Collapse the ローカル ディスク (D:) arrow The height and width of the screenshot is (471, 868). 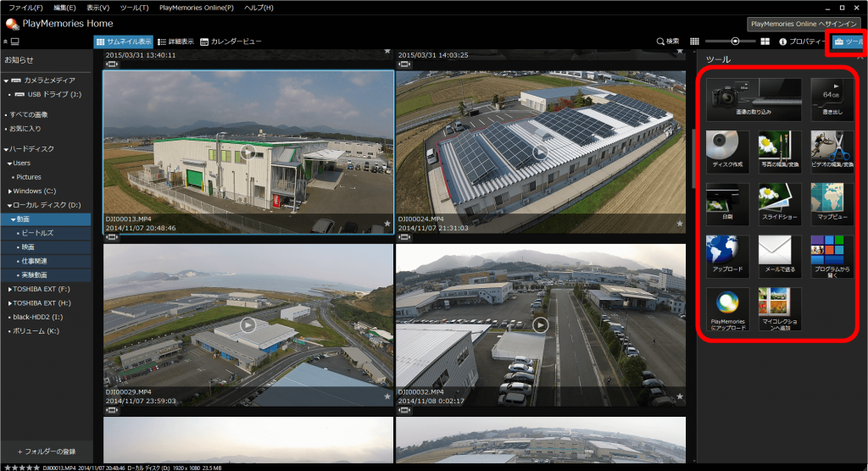[10, 205]
